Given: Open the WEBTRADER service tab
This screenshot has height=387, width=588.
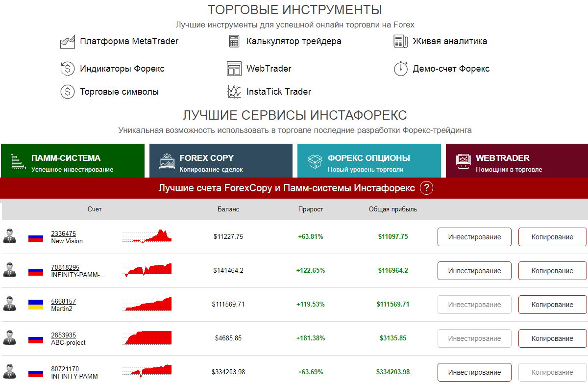Looking at the screenshot, I should (x=516, y=161).
